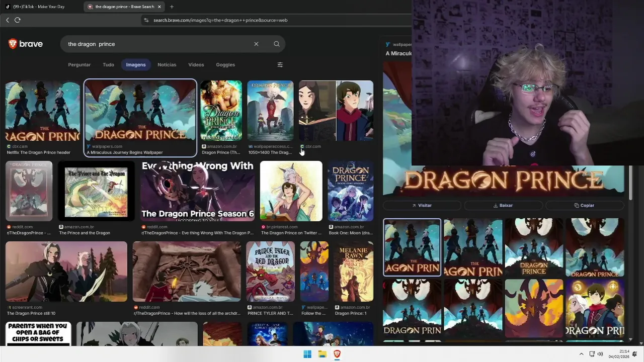The width and height of the screenshot is (644, 362).
Task: Click the magnifier search icon
Action: tap(277, 44)
